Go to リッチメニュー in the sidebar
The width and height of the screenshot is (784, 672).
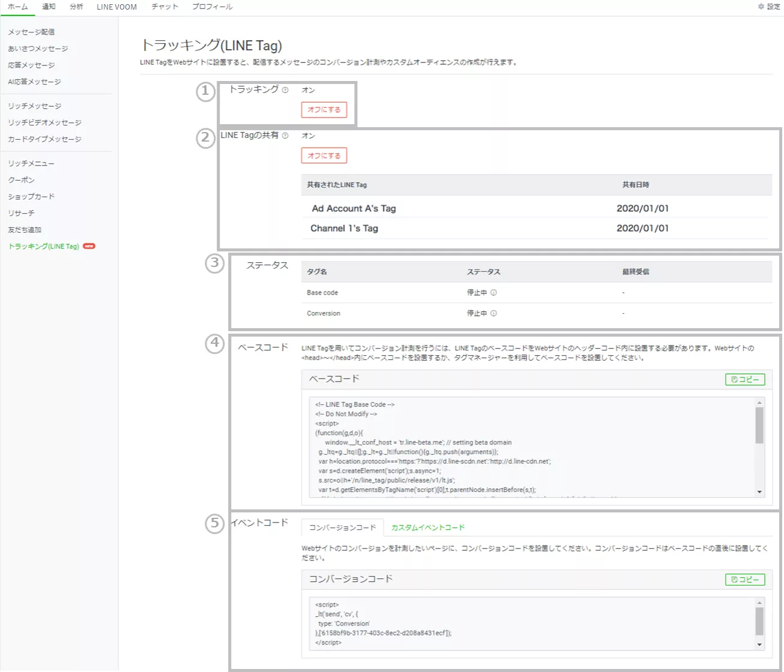[x=31, y=163]
